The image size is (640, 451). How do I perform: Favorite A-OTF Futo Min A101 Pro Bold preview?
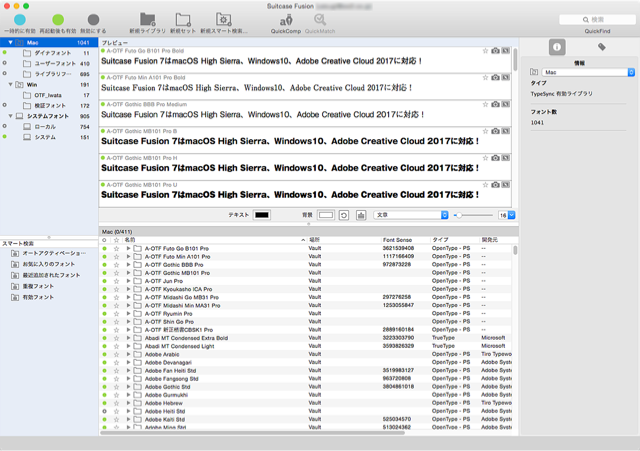(485, 78)
